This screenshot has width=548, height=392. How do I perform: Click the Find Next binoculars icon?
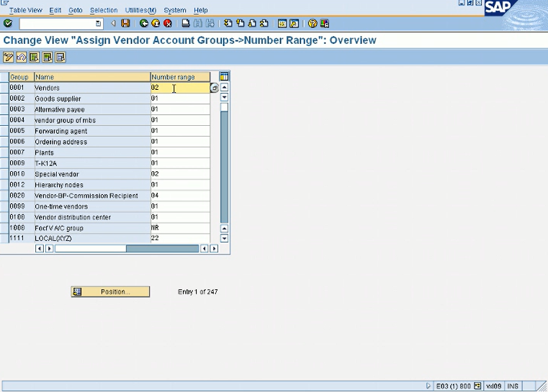(210, 24)
